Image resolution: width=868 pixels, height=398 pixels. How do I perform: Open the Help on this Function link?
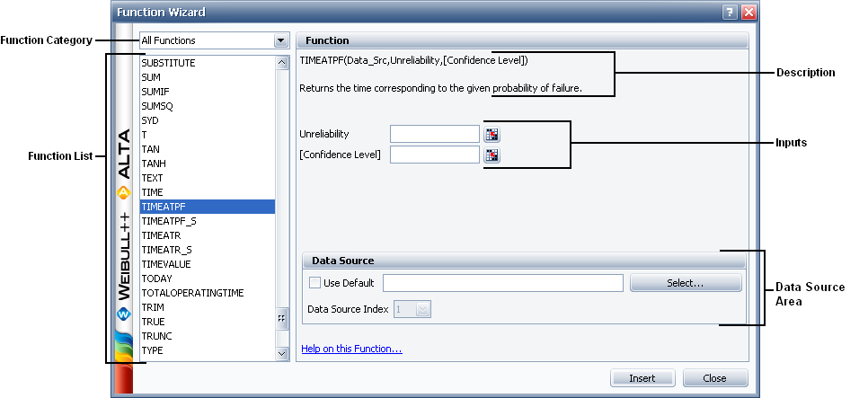point(351,349)
